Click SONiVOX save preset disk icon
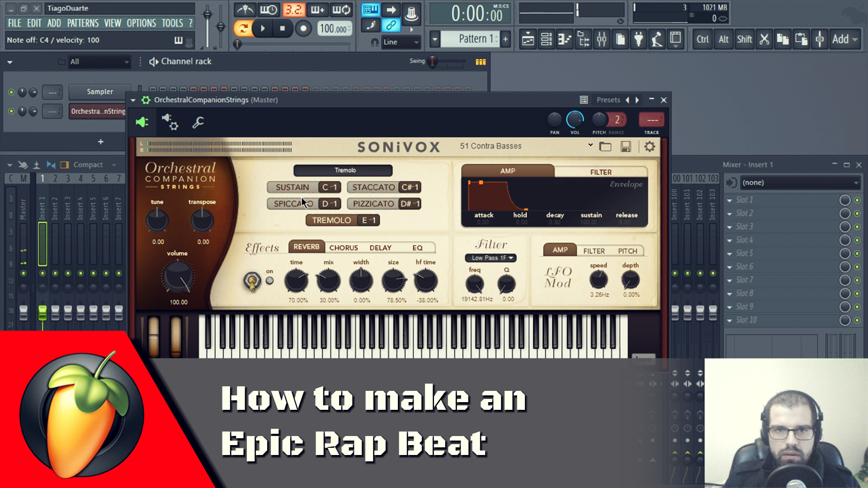The image size is (868, 488). click(x=626, y=146)
